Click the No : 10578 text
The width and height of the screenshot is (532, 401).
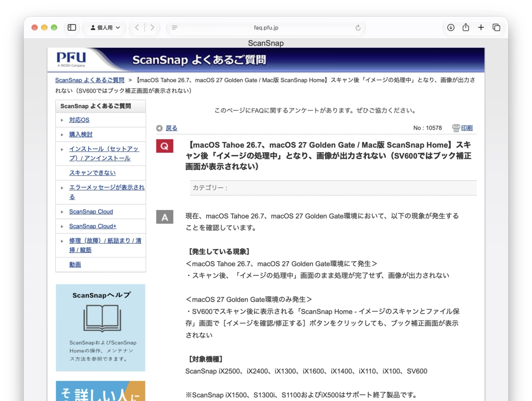coord(427,128)
